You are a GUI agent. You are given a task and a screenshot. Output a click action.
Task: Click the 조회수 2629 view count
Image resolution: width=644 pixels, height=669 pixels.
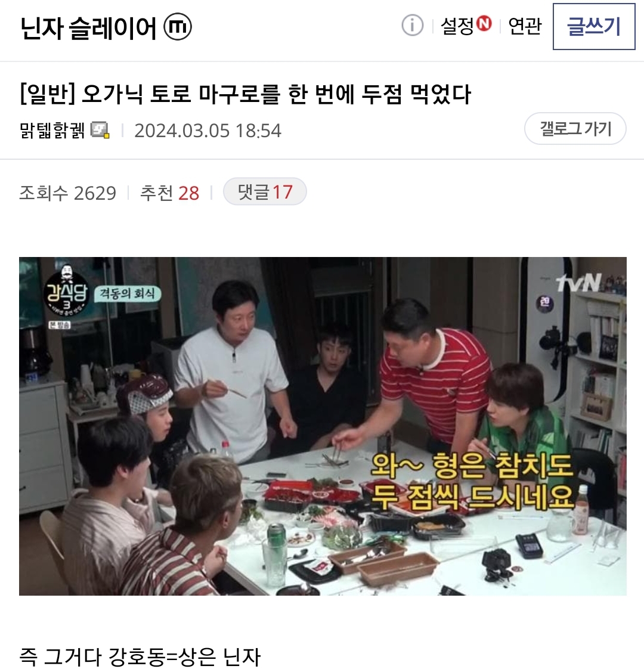[68, 193]
